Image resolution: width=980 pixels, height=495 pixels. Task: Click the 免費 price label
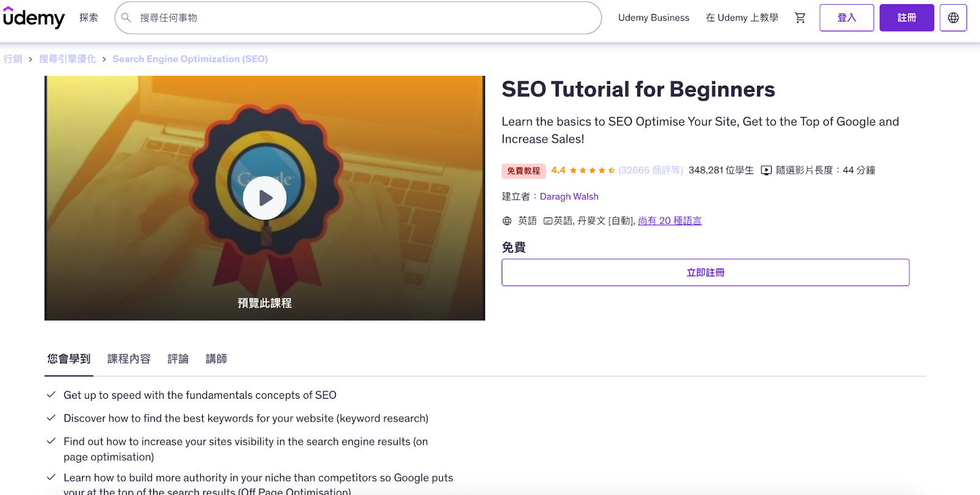click(514, 247)
